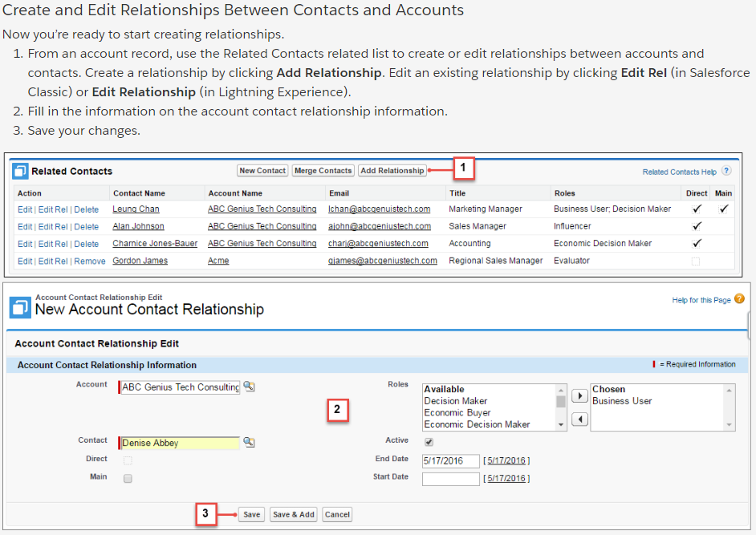756x535 pixels.
Task: Select Business User in Chosen list
Action: [622, 401]
